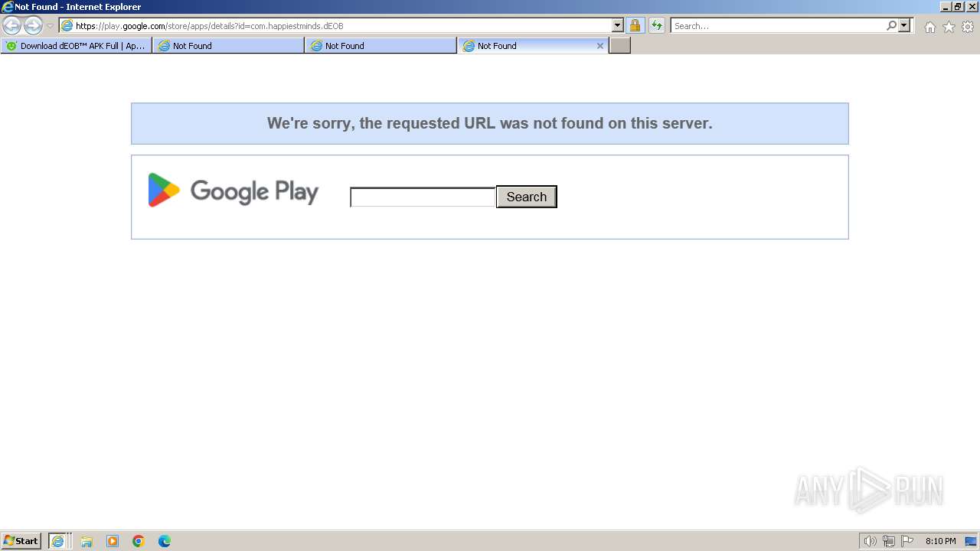This screenshot has height=551, width=980.
Task: Expand search provider dropdown arrow
Action: (x=904, y=25)
